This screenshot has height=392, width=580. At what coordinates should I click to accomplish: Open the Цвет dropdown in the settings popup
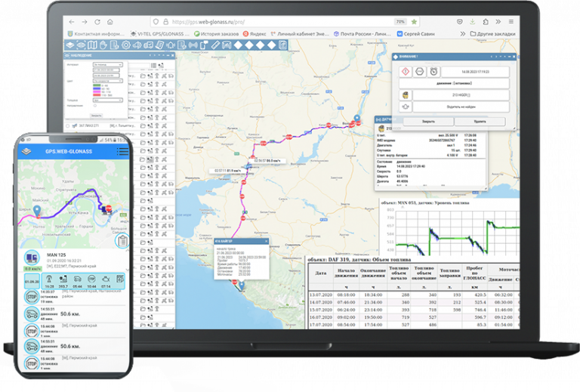coord(108,81)
